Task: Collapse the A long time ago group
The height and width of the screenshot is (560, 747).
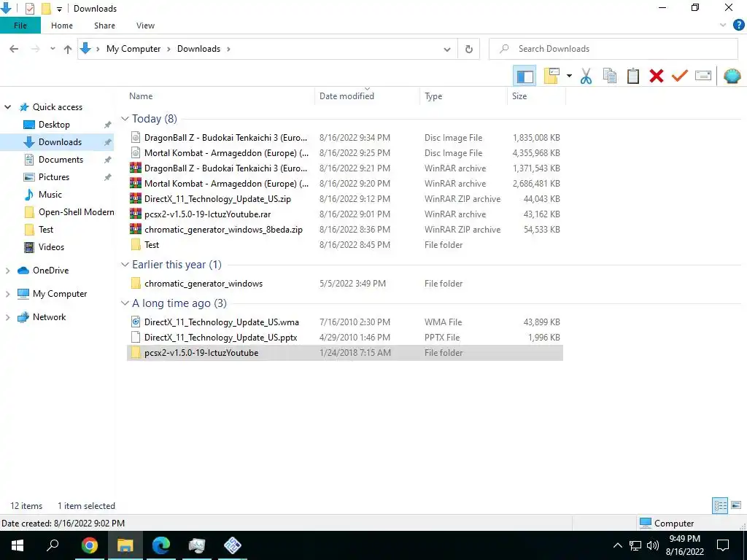Action: (x=125, y=303)
